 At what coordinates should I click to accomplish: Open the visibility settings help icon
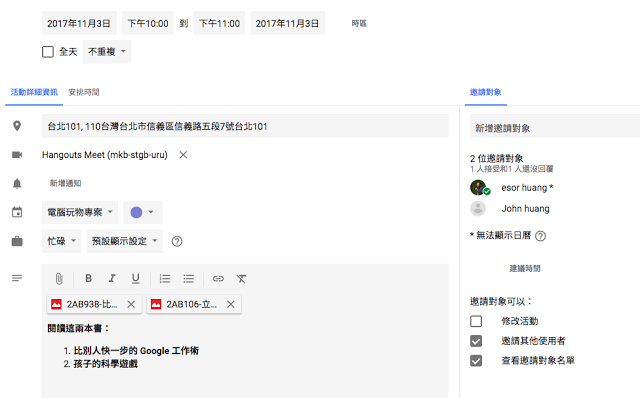pos(177,241)
